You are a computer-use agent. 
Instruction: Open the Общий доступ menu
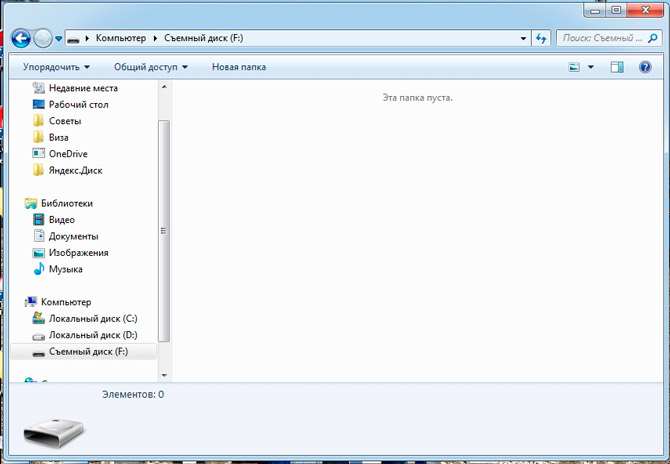pyautogui.click(x=151, y=67)
